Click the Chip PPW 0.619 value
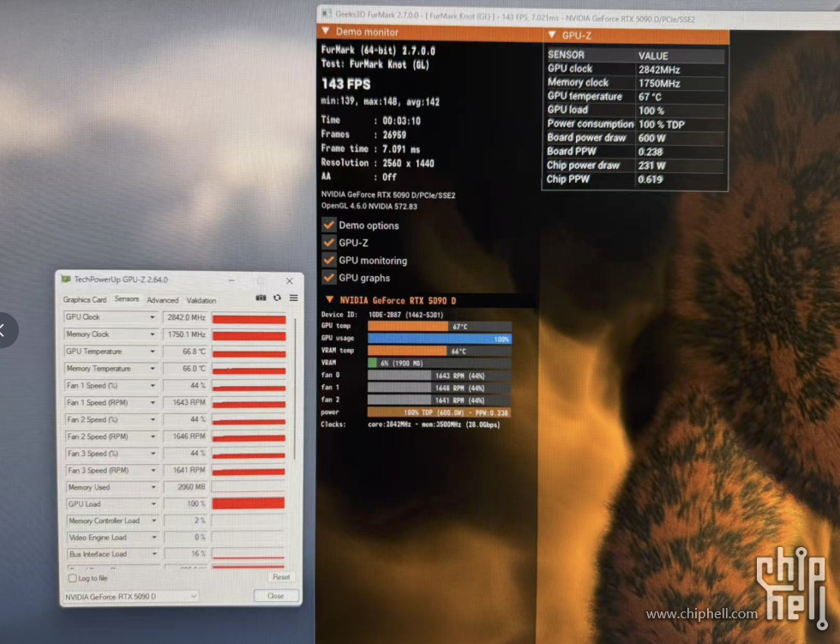This screenshot has width=840, height=644. click(x=651, y=179)
